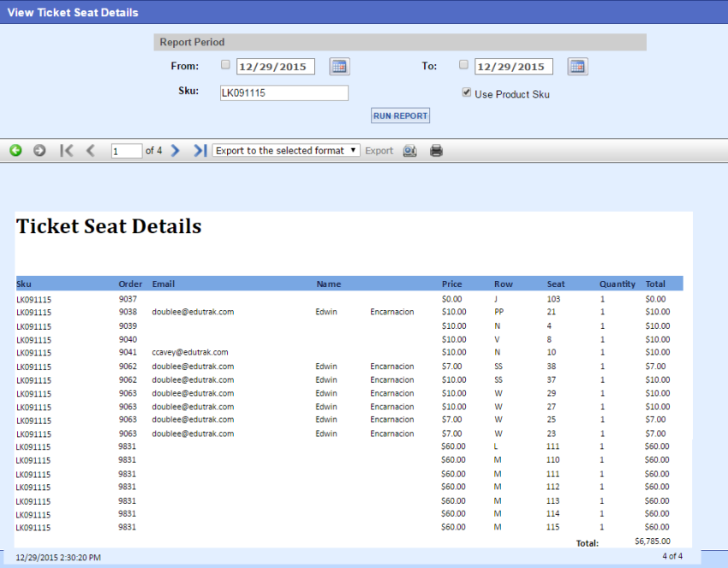Go to previous report page
Screen dimensions: 728x568
91,151
